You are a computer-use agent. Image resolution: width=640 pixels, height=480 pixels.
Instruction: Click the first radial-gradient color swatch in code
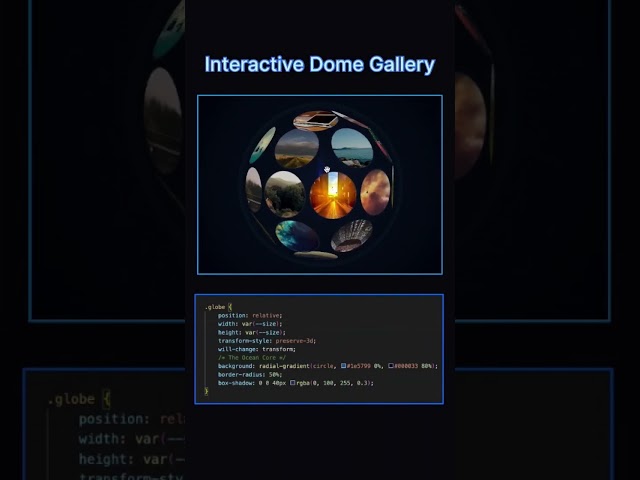(x=344, y=366)
